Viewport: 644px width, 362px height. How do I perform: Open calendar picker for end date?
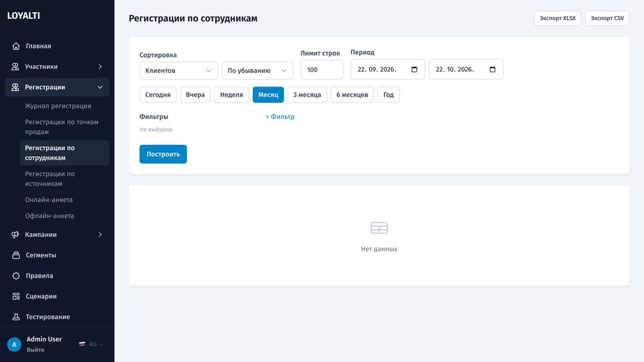point(492,69)
